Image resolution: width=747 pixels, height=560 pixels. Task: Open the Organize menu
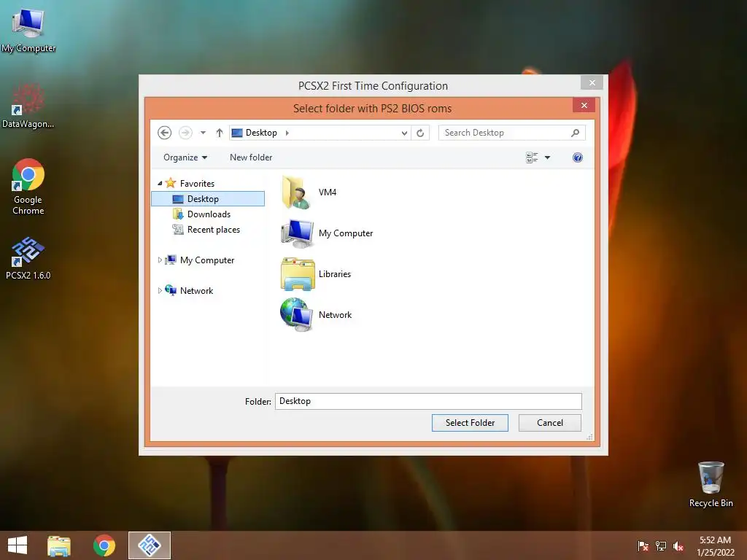coord(185,157)
